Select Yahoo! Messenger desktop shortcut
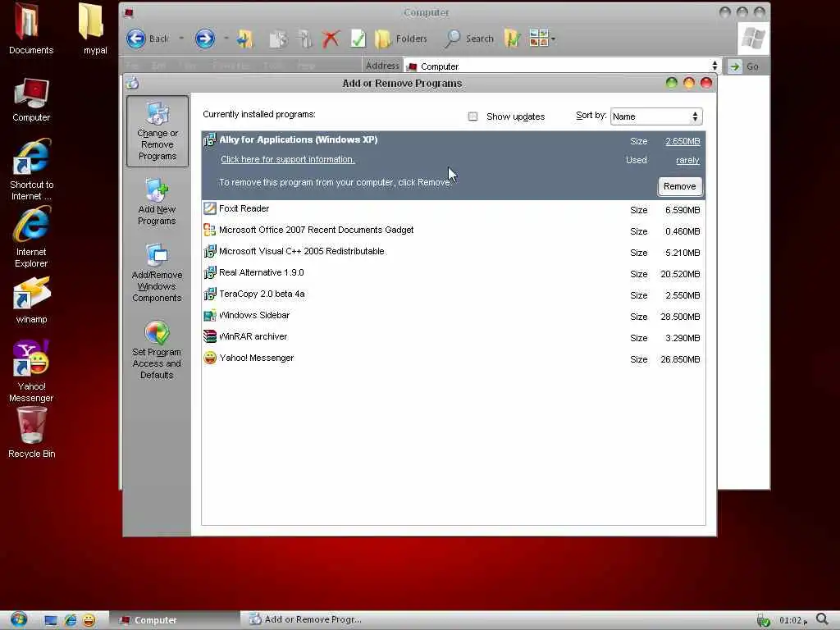This screenshot has width=840, height=630. click(31, 371)
